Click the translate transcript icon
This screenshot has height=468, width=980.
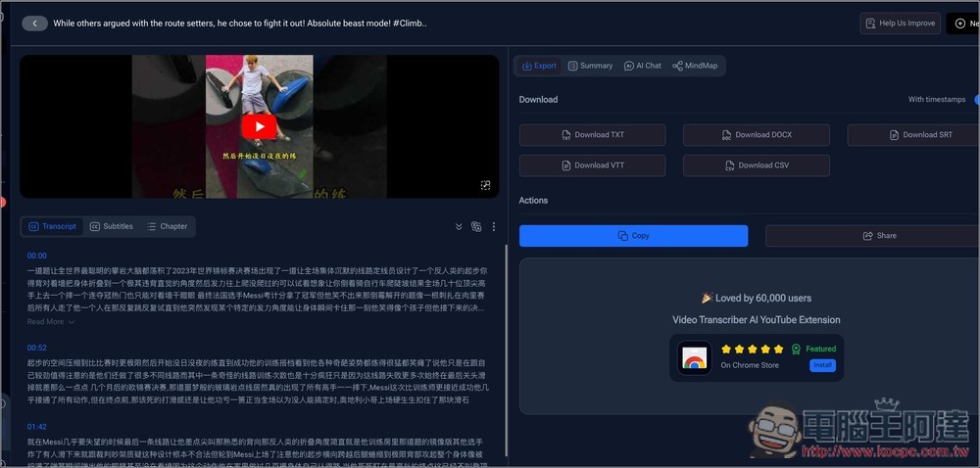click(x=476, y=226)
